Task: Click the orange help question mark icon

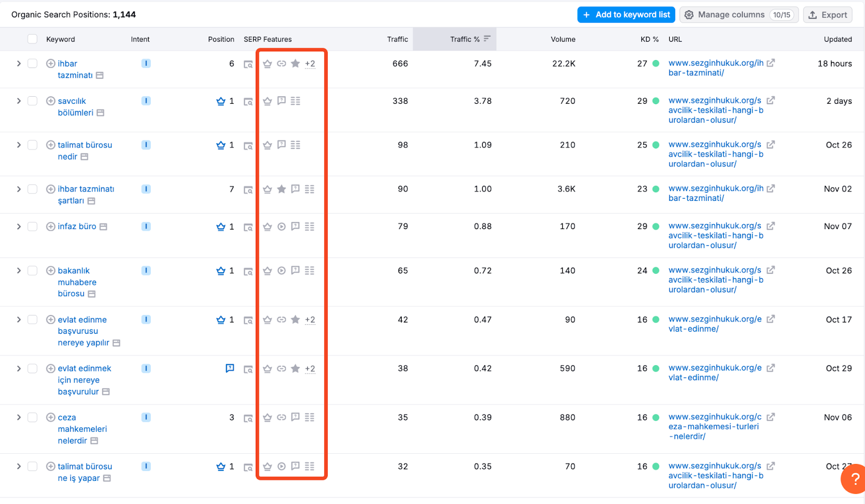Action: click(x=855, y=479)
